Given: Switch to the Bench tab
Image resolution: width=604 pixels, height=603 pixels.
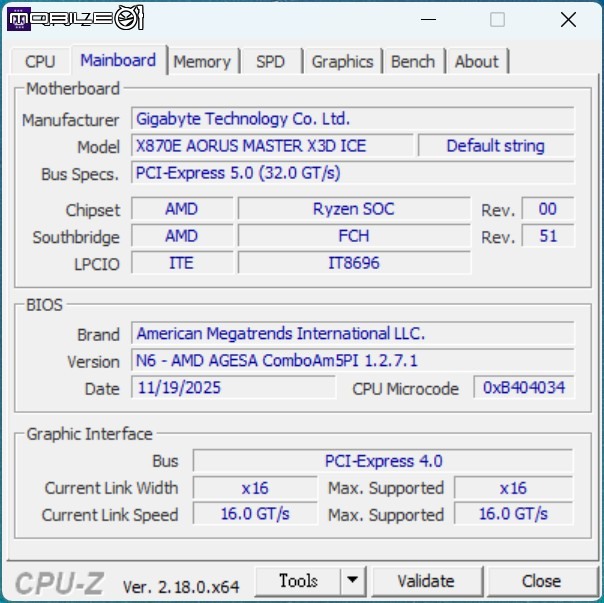Looking at the screenshot, I should coord(413,61).
